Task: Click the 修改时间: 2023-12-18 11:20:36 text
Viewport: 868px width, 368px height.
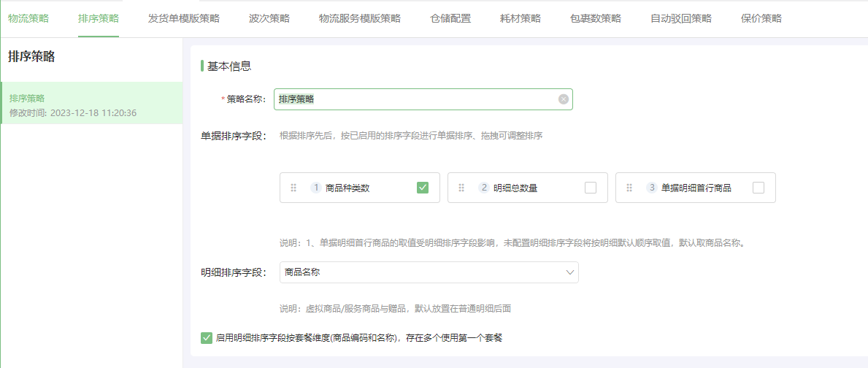Action: click(x=73, y=113)
